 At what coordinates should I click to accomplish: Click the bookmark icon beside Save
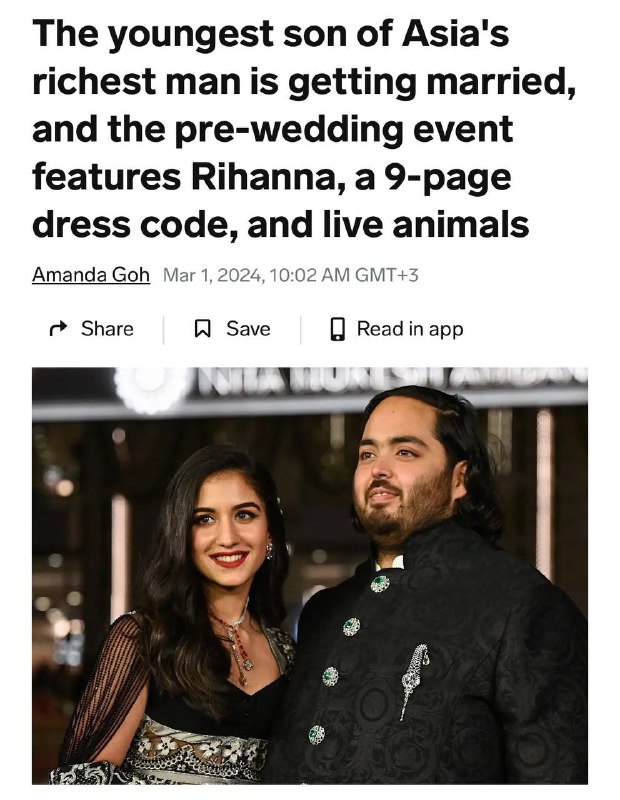tap(203, 329)
